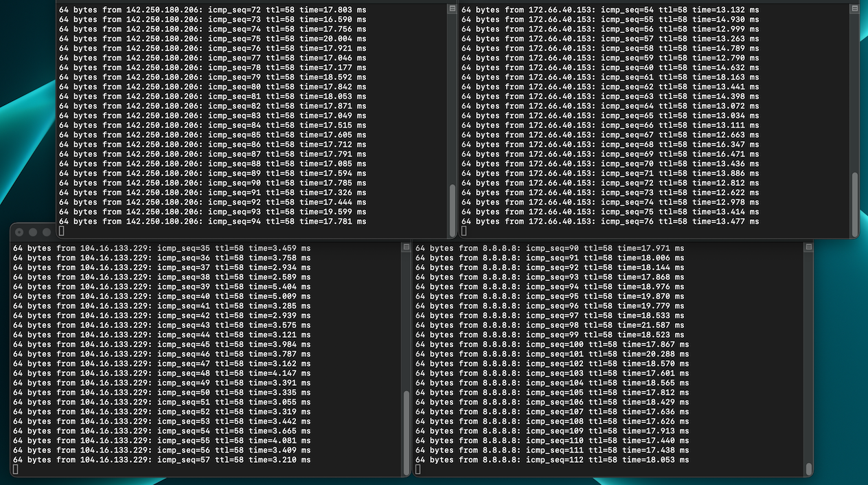Click 142.250.180.206 line icmp_seq=90 time=17.785
This screenshot has width=868, height=485.
[x=213, y=183]
